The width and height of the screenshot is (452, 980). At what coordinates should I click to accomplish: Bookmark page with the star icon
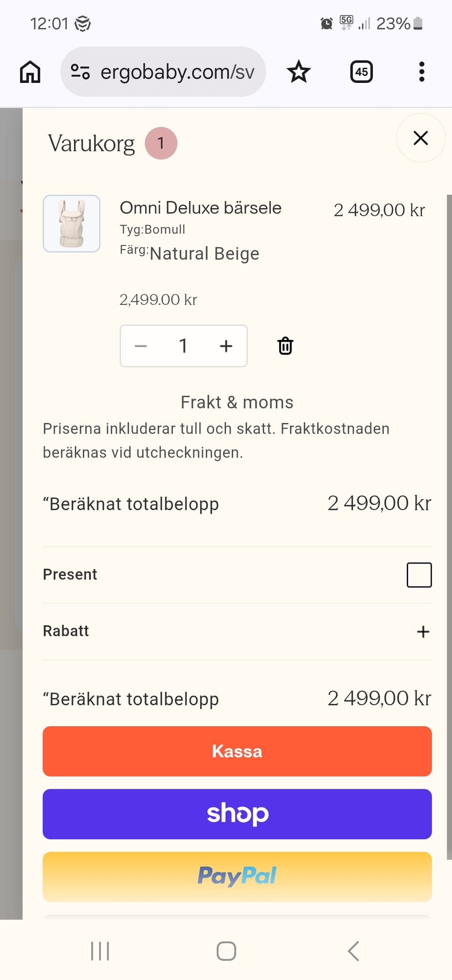tap(299, 72)
